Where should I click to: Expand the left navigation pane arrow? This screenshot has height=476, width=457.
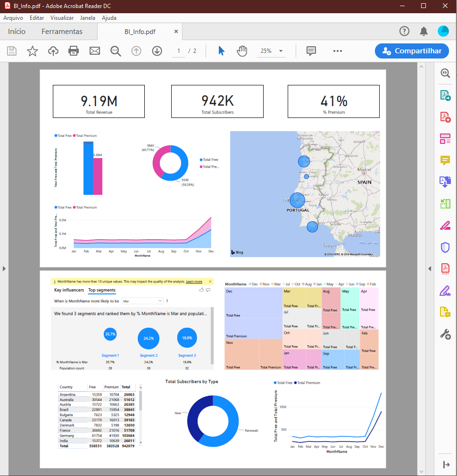[x=4, y=268]
